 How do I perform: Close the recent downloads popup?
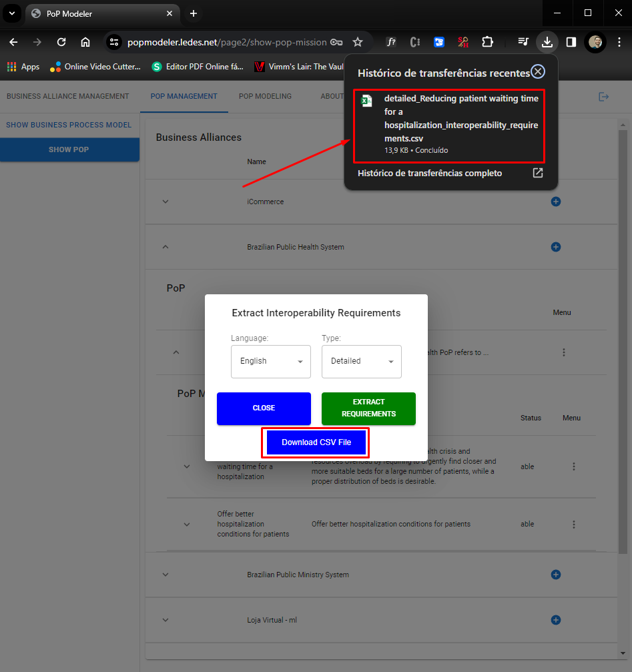click(538, 71)
